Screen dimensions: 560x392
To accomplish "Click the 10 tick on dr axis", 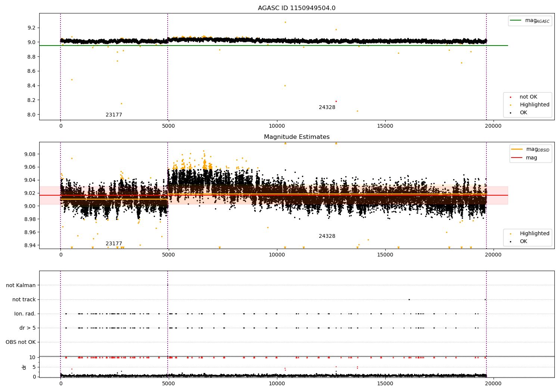I will [x=32, y=357].
